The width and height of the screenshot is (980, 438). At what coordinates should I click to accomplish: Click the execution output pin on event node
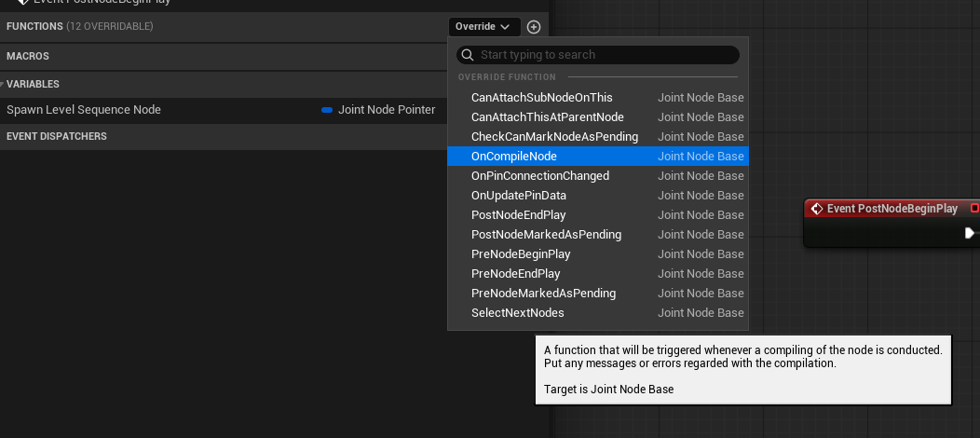coord(970,233)
